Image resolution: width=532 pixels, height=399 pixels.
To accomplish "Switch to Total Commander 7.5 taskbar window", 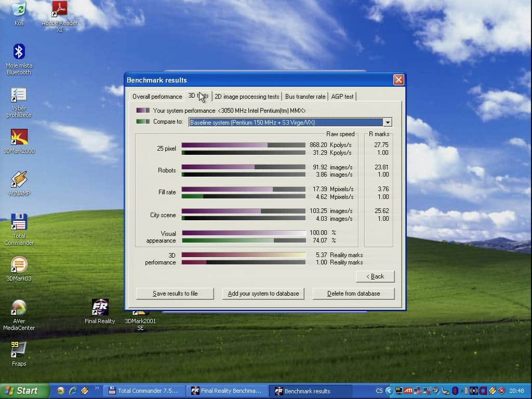I will [145, 391].
